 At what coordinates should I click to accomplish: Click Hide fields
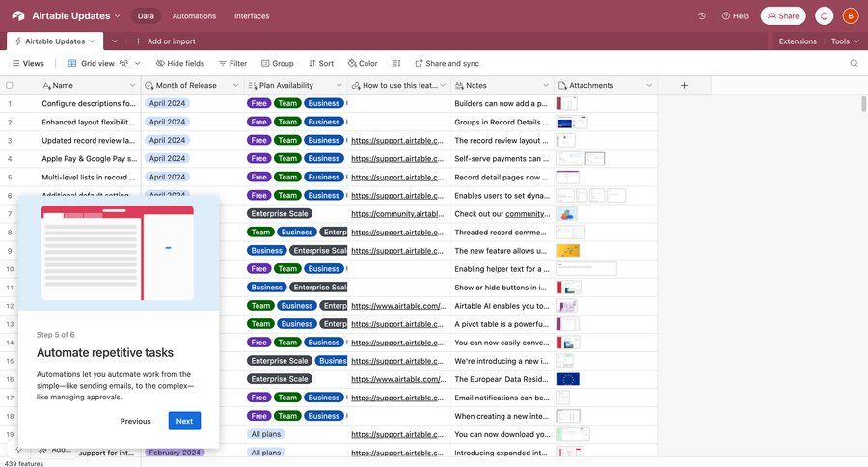tap(180, 63)
